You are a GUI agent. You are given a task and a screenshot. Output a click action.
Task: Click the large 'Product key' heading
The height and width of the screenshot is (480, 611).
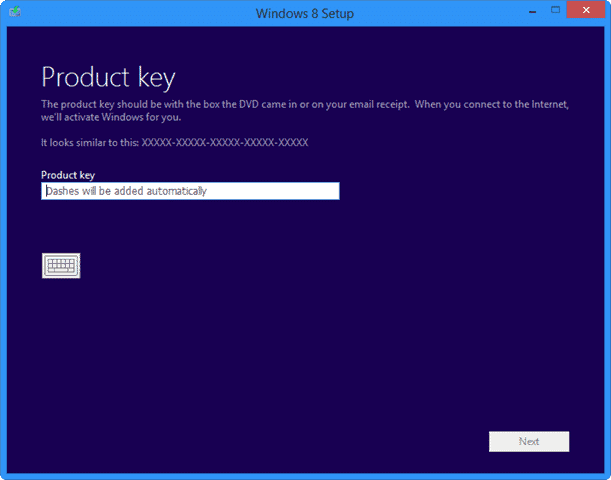[108, 78]
